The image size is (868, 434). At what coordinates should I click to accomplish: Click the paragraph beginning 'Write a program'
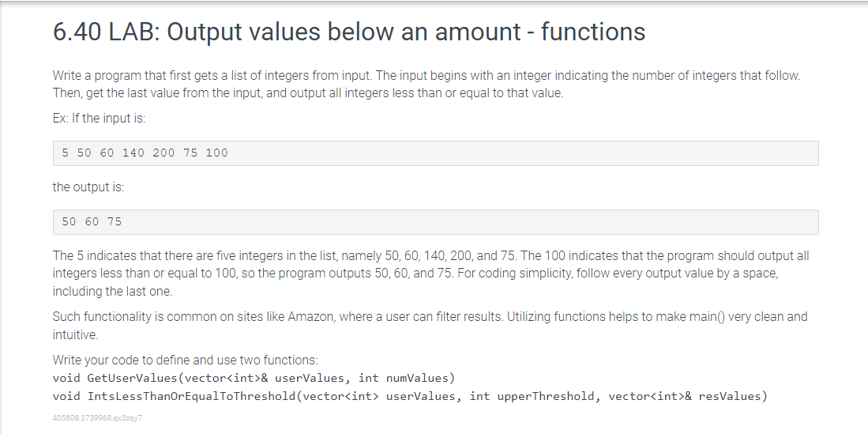coord(426,85)
